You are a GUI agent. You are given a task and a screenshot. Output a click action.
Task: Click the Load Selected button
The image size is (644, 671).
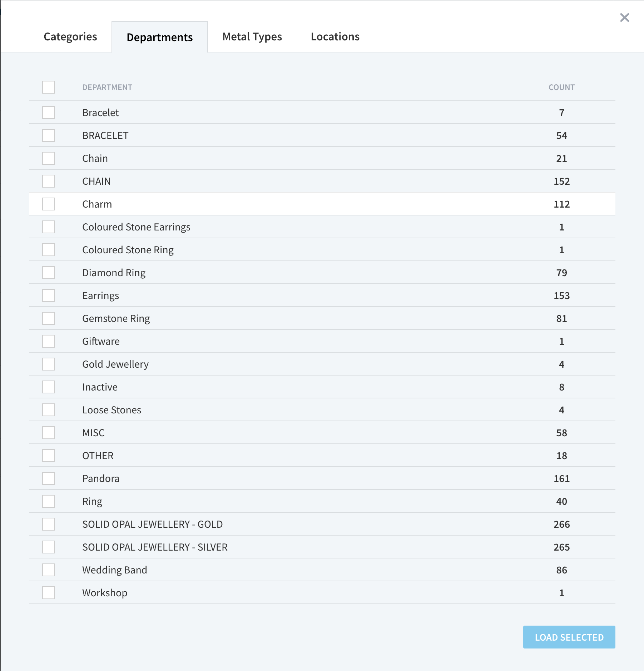[569, 637]
